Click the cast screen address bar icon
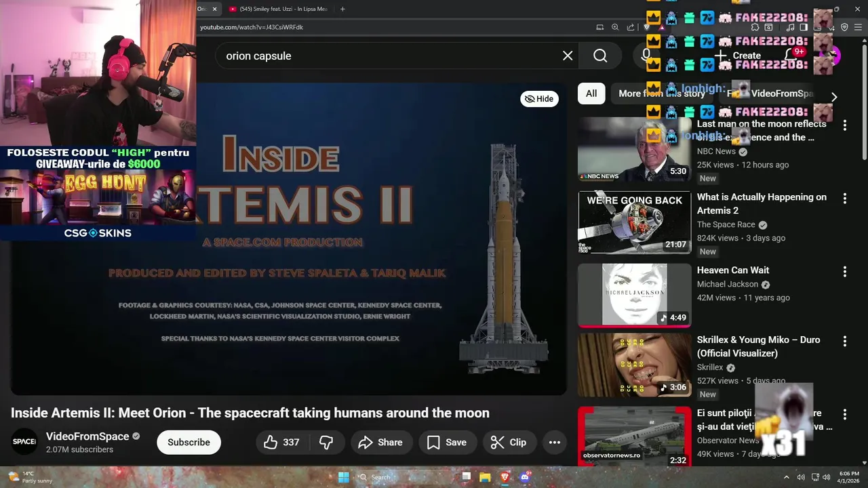The image size is (868, 488). point(599,27)
